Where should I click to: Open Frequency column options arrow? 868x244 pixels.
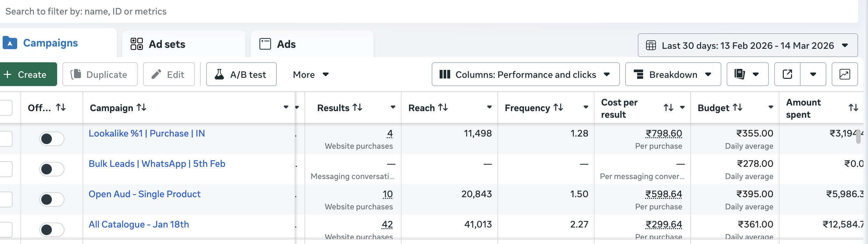click(x=586, y=107)
